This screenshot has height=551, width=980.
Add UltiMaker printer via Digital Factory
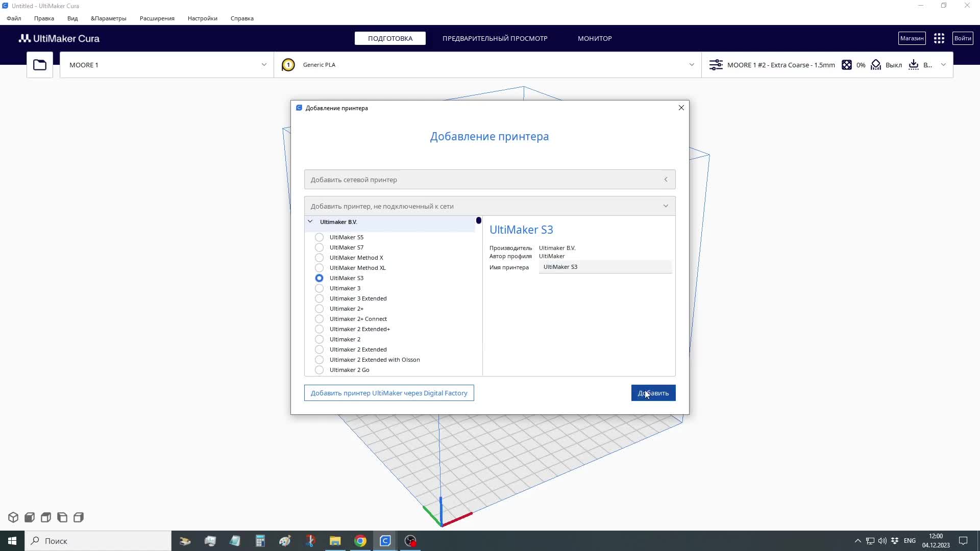tap(389, 393)
